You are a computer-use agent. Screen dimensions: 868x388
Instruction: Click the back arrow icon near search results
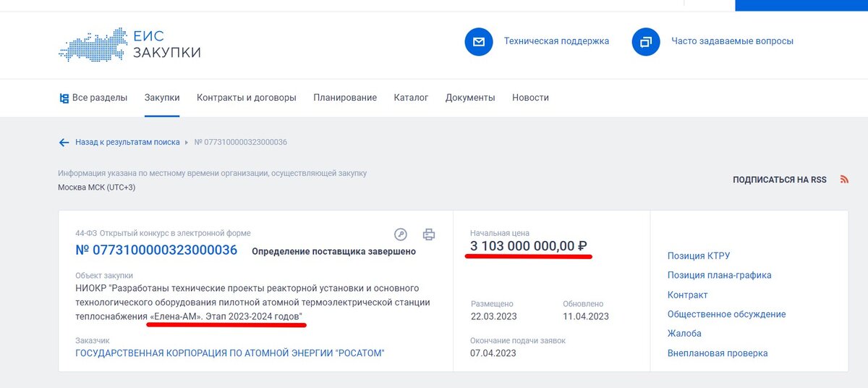64,143
